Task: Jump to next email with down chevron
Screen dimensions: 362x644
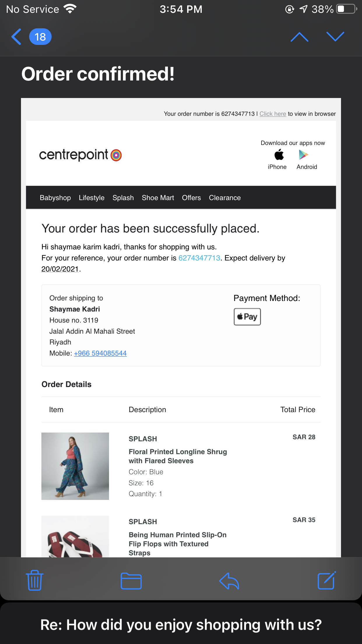Action: (335, 37)
